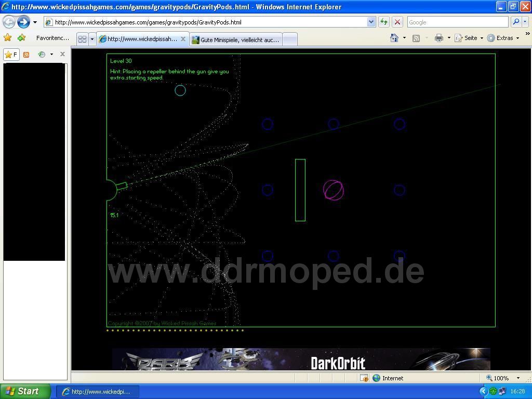This screenshot has width=532, height=399.
Task: Click the magenta target planet in game
Action: 334,190
